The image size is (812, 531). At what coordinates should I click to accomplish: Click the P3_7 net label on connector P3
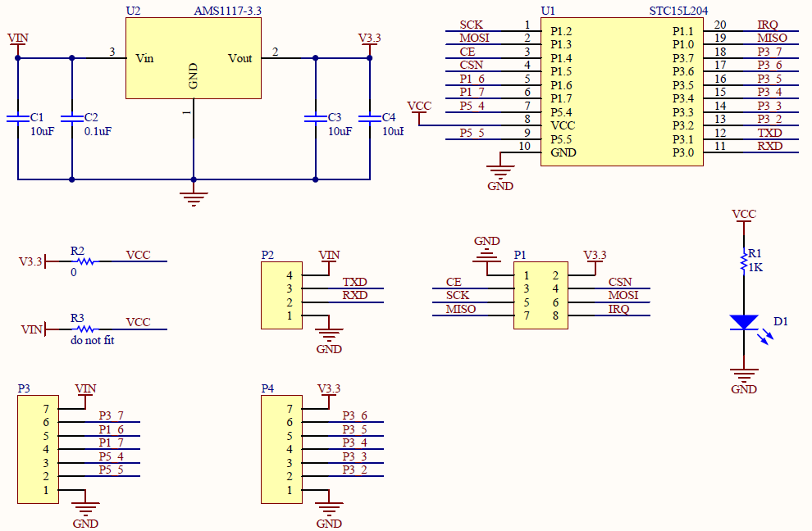[112, 415]
